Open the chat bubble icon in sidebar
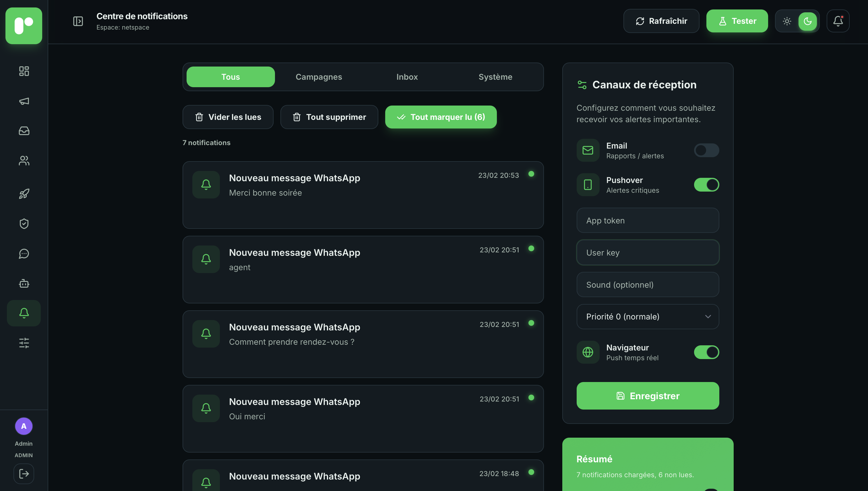Image resolution: width=868 pixels, height=491 pixels. (24, 254)
